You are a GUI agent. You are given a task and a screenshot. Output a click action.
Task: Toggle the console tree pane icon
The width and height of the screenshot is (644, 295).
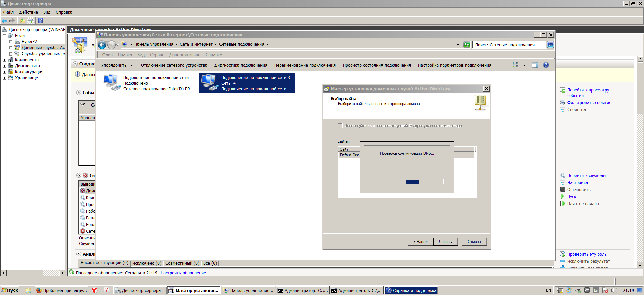click(31, 21)
